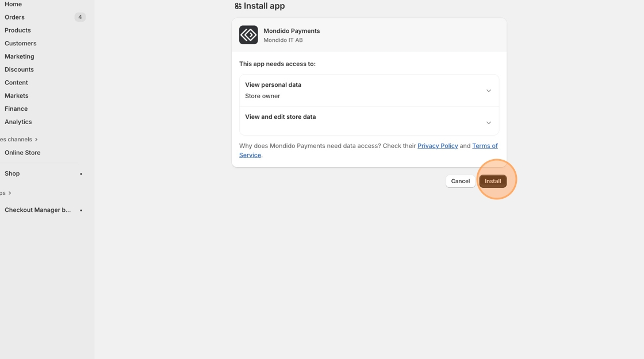The height and width of the screenshot is (359, 644).
Task: Click the dot indicator beside Shop
Action: (81, 174)
